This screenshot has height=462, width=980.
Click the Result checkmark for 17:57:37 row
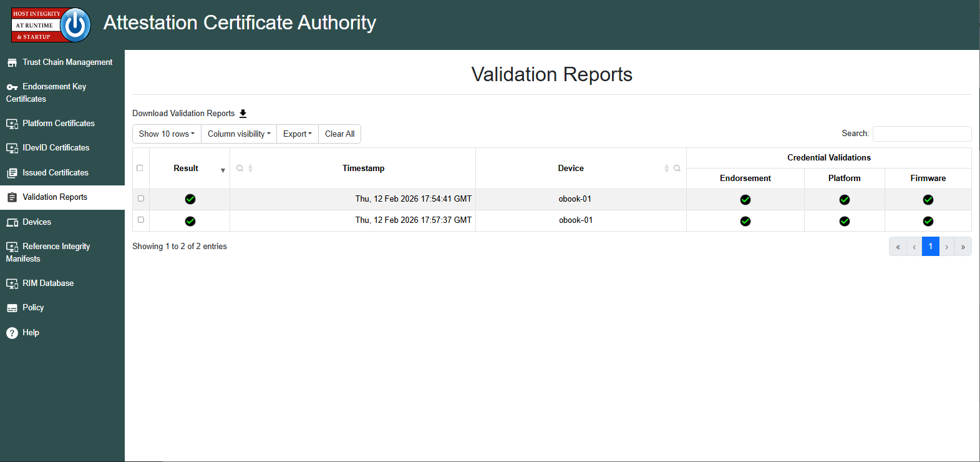pyautogui.click(x=190, y=221)
